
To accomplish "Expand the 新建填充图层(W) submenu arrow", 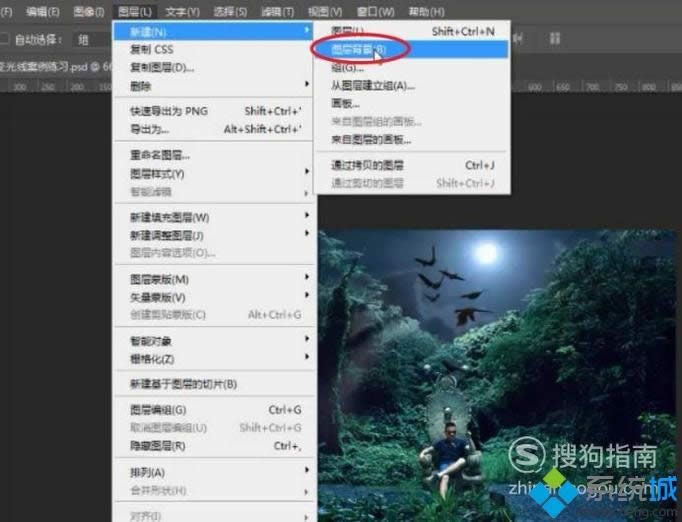I will (x=307, y=215).
